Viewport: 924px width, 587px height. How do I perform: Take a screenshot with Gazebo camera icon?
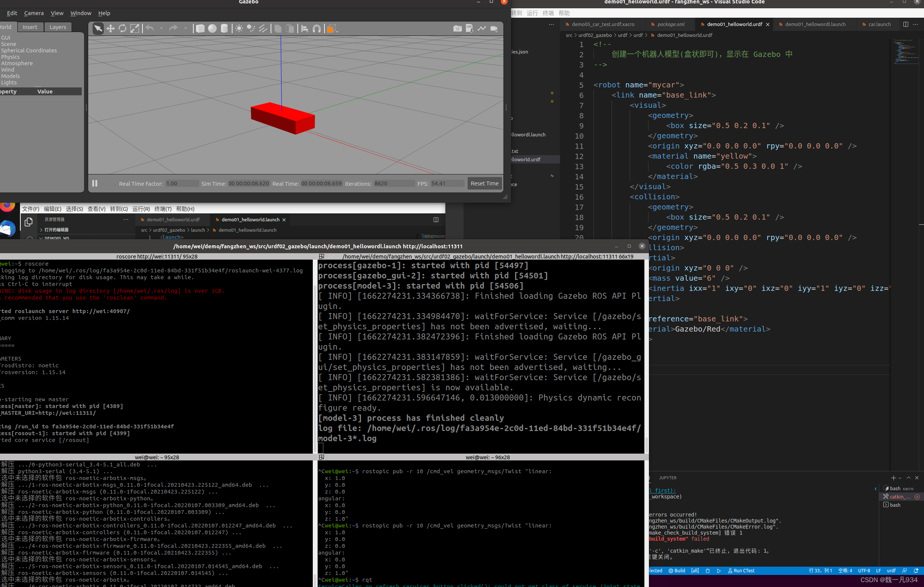click(x=457, y=29)
